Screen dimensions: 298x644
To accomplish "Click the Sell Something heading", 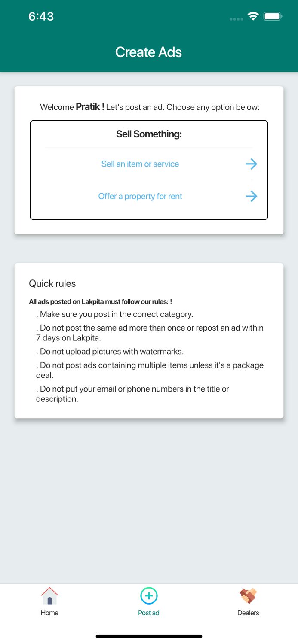I will coord(149,134).
